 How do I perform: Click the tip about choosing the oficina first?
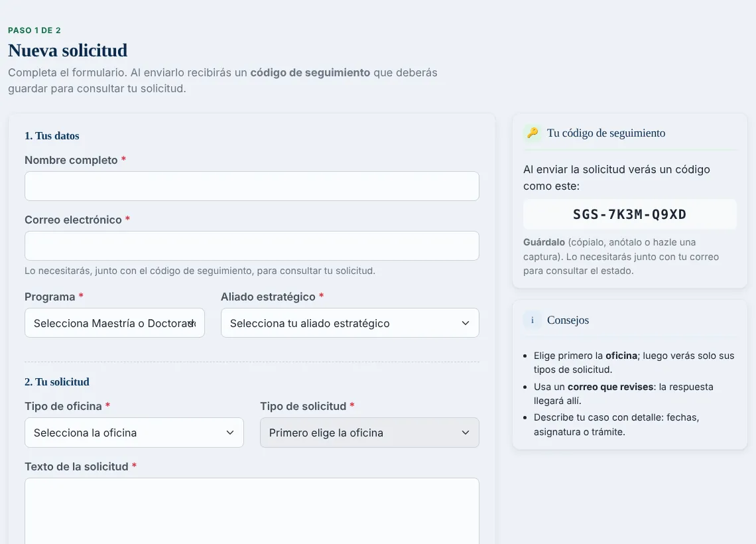[x=633, y=363]
